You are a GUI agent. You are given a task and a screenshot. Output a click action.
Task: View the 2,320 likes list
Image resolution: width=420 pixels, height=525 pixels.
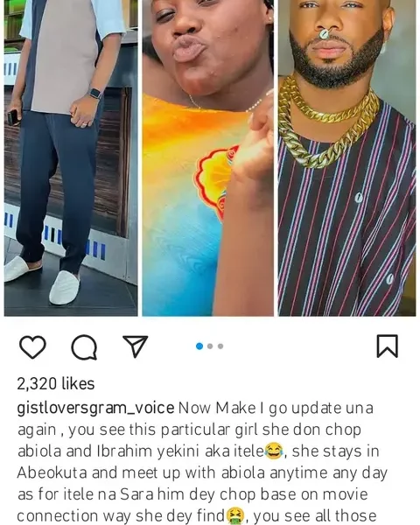click(x=56, y=384)
